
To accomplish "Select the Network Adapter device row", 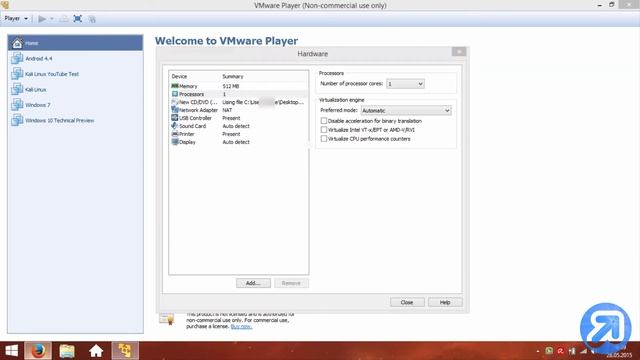I will pos(238,110).
